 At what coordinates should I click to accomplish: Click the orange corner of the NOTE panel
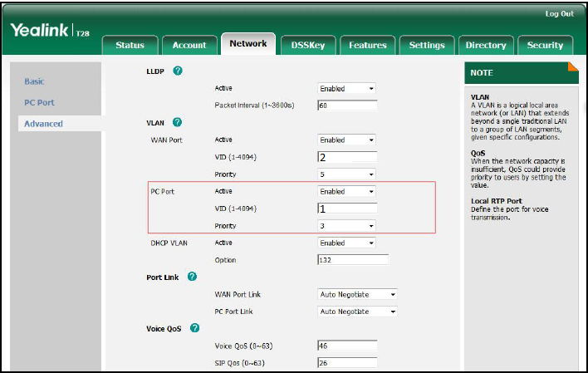point(574,66)
